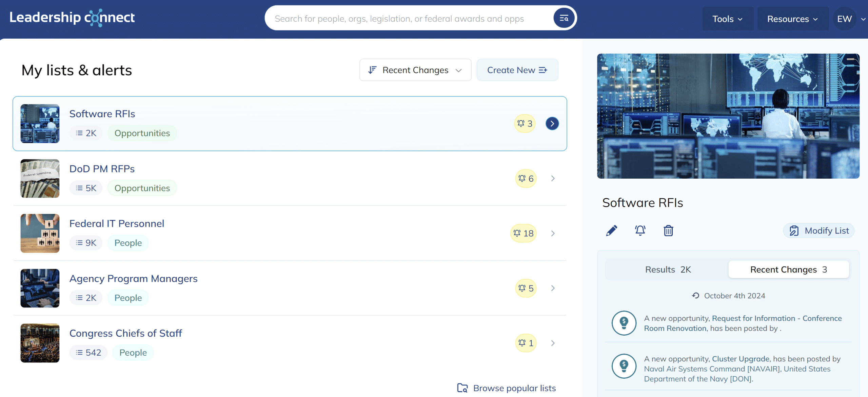Open the Software RFIs list with the blue arrow

point(552,123)
